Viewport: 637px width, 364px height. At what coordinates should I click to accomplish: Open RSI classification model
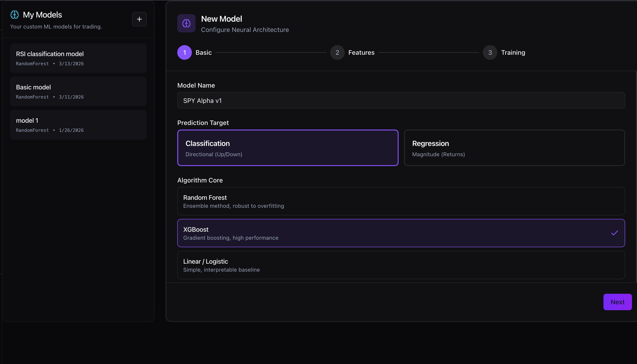tap(78, 58)
